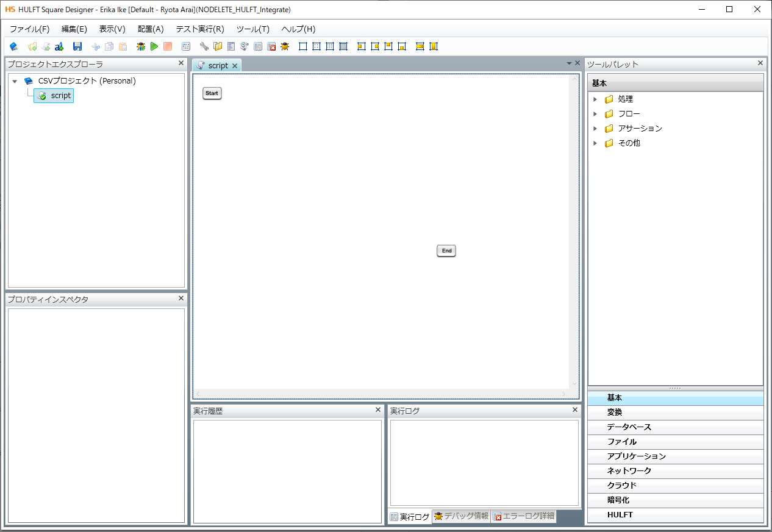Viewport: 772px width, 532px height.
Task: Click the blue book new project icon
Action: coord(14,46)
